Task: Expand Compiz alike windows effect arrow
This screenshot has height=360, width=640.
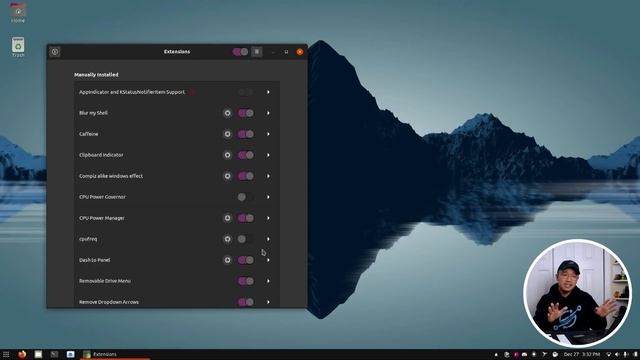Action: coord(268,176)
